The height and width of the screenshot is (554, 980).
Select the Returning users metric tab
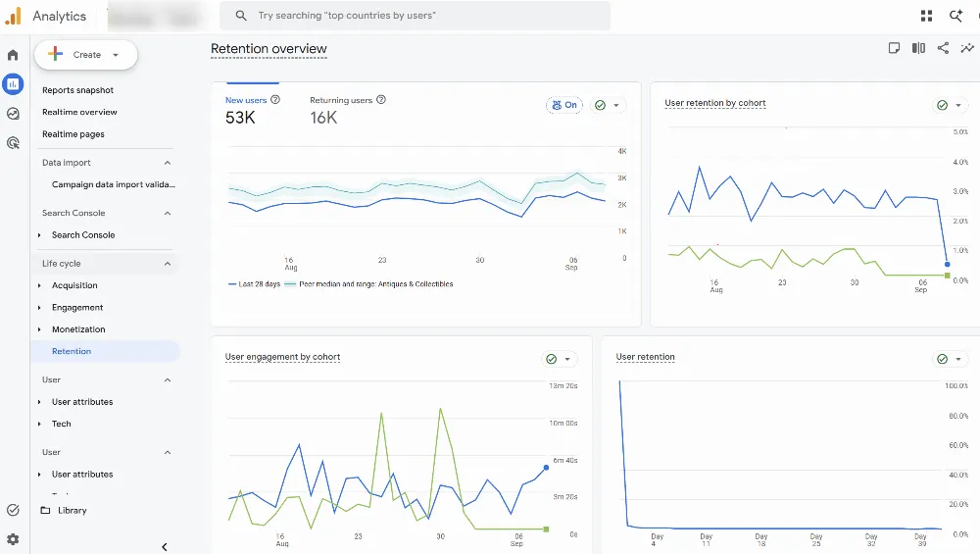coord(348,110)
